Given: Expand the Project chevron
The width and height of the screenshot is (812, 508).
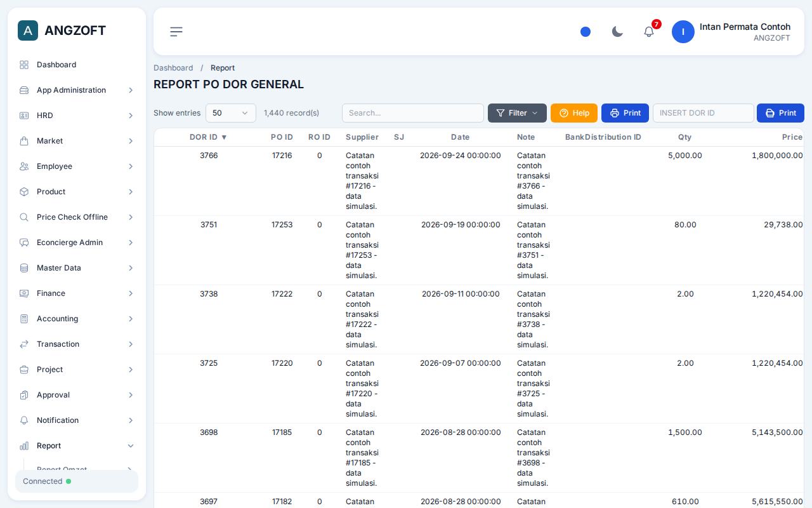Looking at the screenshot, I should click(x=131, y=370).
